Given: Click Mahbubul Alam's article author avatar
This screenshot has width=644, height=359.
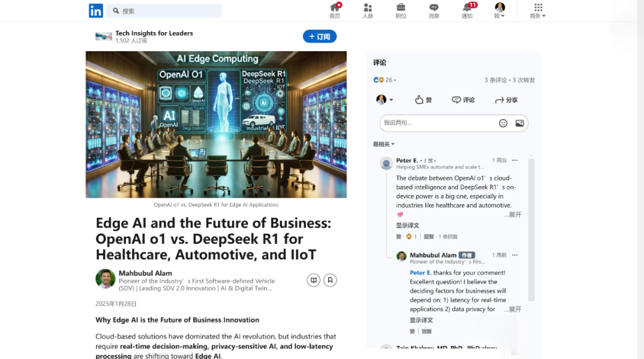Looking at the screenshot, I should point(106,279).
